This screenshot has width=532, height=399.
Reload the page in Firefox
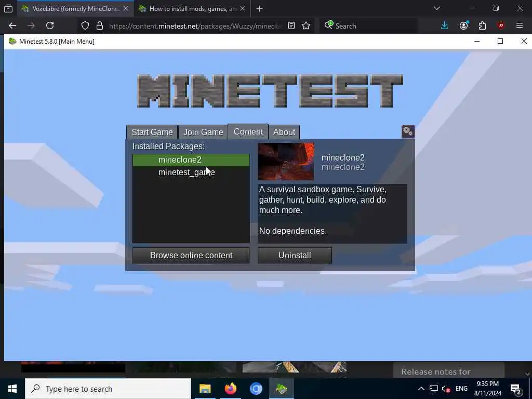pyautogui.click(x=50, y=25)
